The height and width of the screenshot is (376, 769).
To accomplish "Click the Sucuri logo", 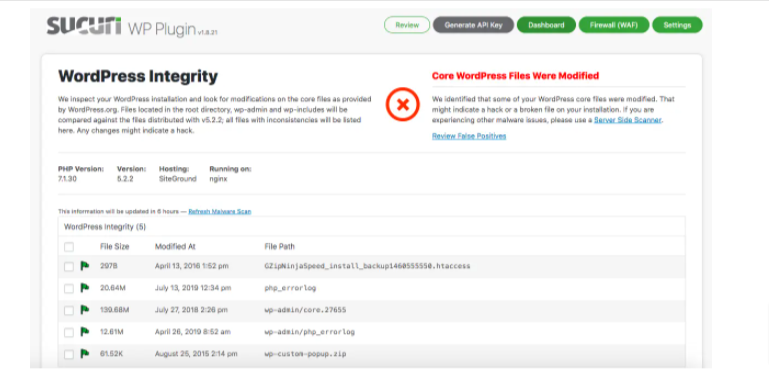I will [x=84, y=26].
